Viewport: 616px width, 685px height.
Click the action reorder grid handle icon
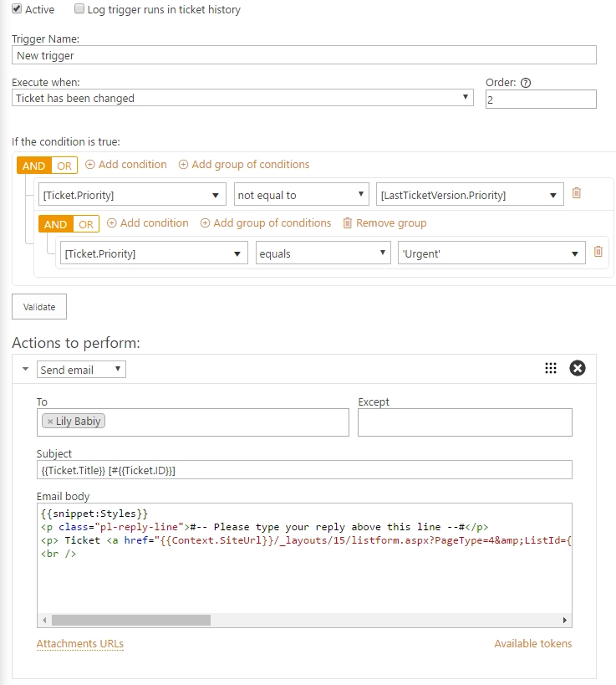[x=551, y=368]
